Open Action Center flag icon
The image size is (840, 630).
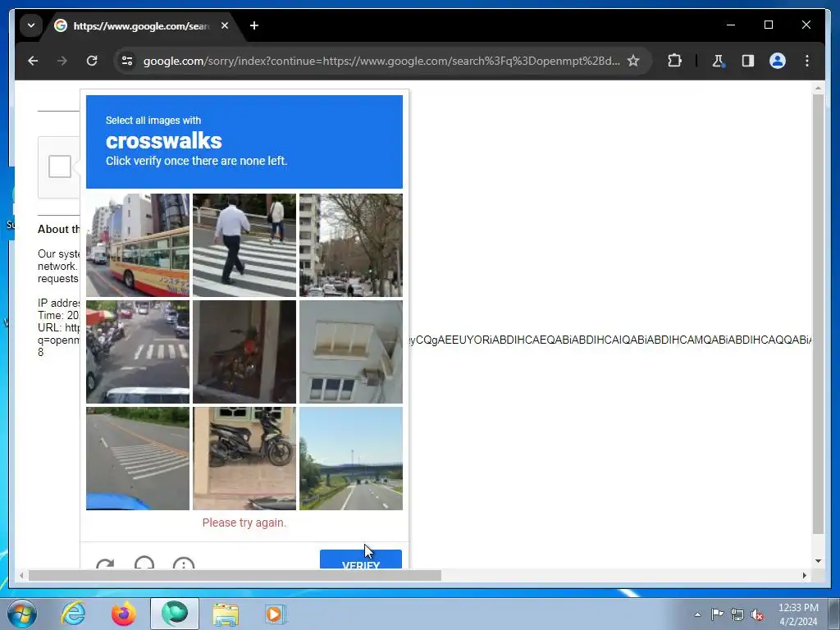[717, 614]
